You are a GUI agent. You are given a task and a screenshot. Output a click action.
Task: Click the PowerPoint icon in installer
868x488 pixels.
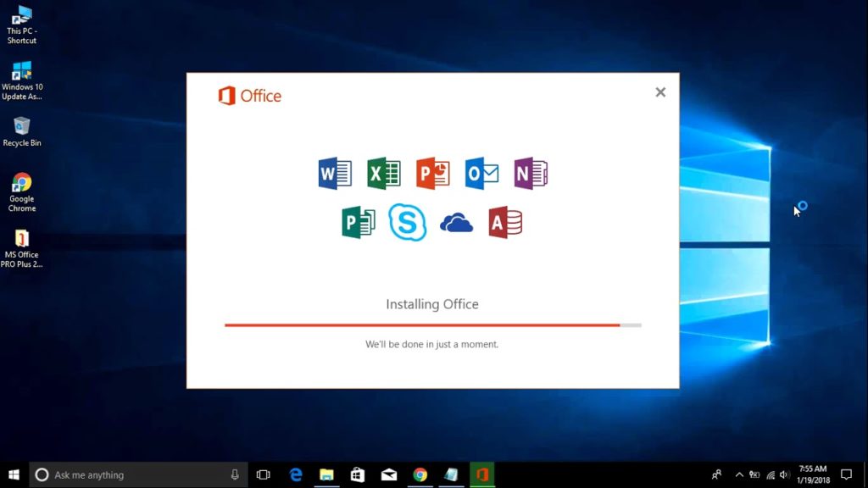(433, 174)
